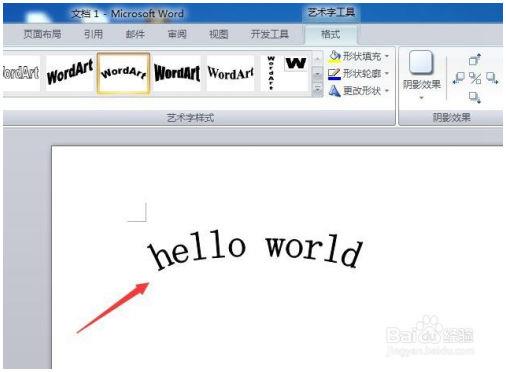This screenshot has width=506, height=372.
Task: Switch to the 页面布局 tab
Action: point(42,34)
